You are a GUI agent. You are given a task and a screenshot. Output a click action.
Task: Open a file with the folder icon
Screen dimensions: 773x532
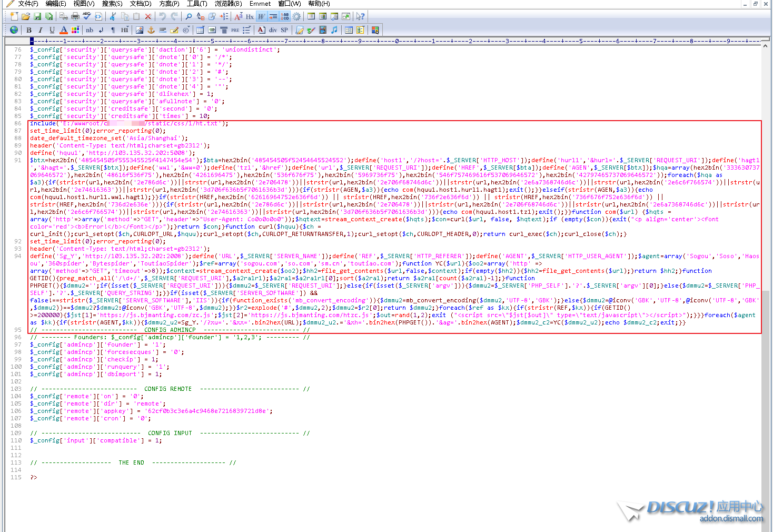(x=26, y=16)
